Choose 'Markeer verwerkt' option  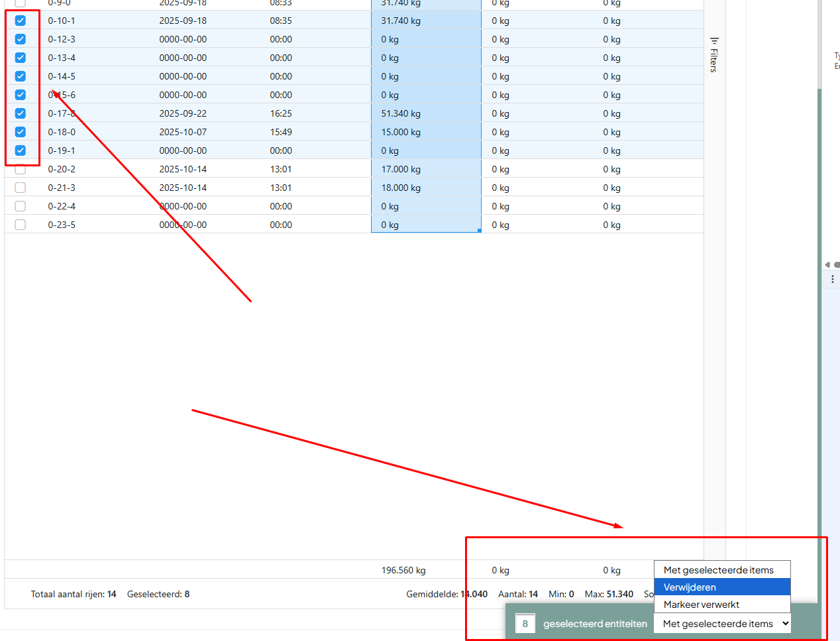click(x=722, y=605)
